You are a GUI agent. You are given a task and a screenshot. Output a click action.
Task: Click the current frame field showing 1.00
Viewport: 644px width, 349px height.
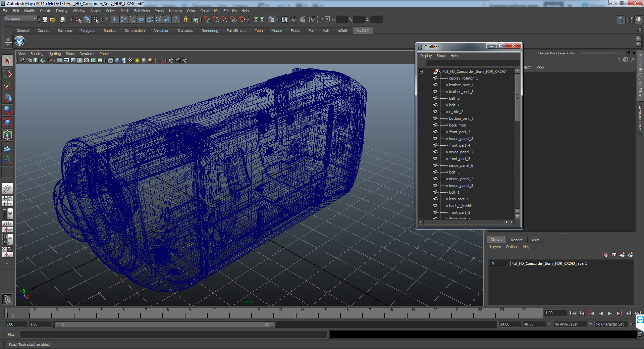pyautogui.click(x=555, y=313)
